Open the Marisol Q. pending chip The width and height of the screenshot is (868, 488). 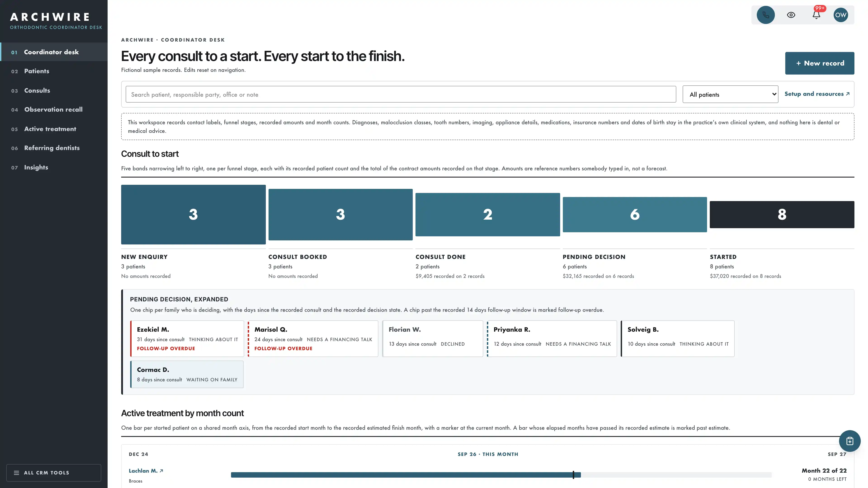[313, 338]
